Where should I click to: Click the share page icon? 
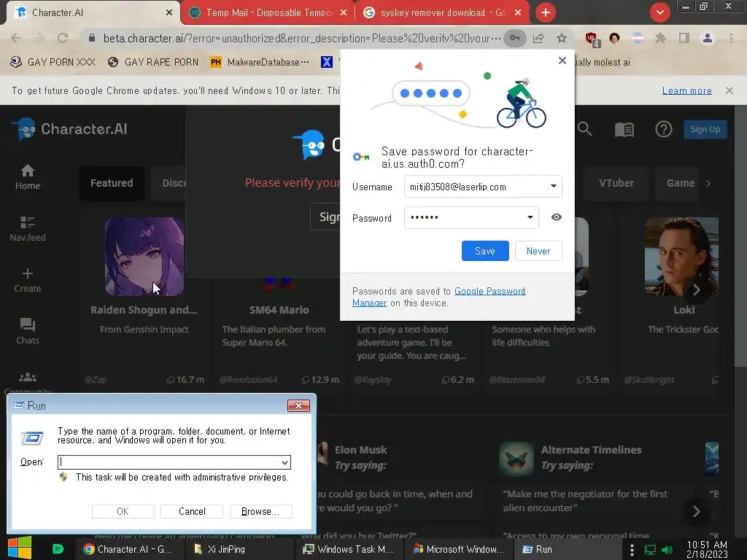click(538, 38)
